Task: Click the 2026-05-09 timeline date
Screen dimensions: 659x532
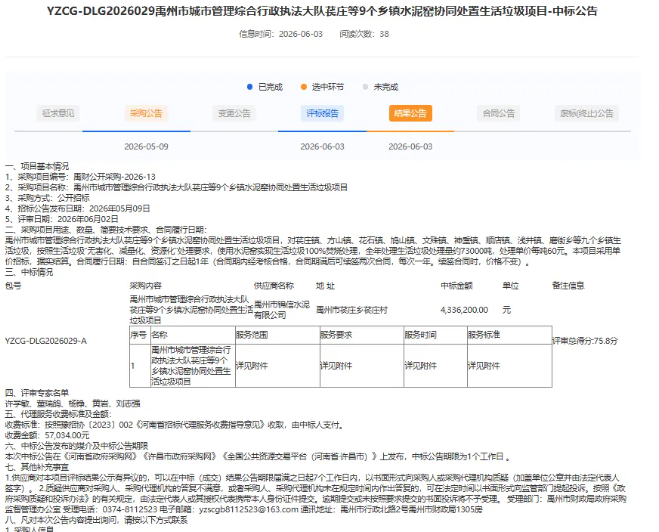Action: click(146, 147)
